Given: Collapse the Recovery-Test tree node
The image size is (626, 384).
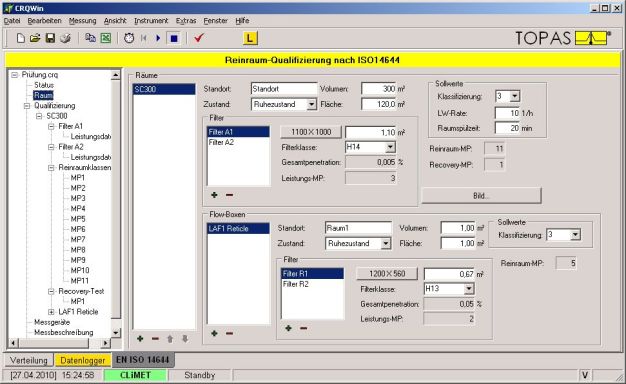Looking at the screenshot, I should [51, 291].
